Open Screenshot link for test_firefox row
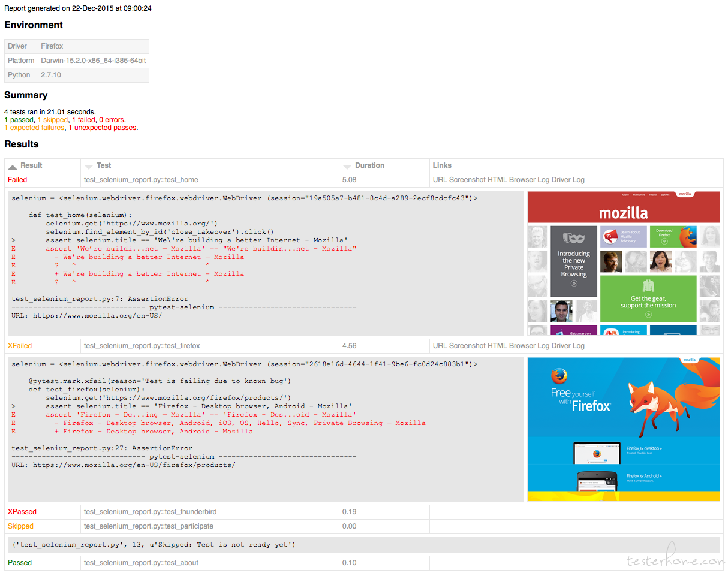The image size is (728, 576). tap(467, 346)
